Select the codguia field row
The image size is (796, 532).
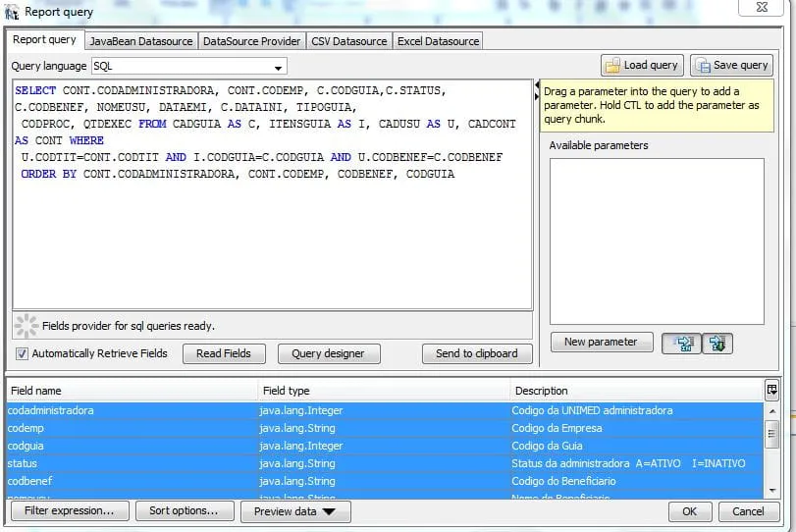385,446
